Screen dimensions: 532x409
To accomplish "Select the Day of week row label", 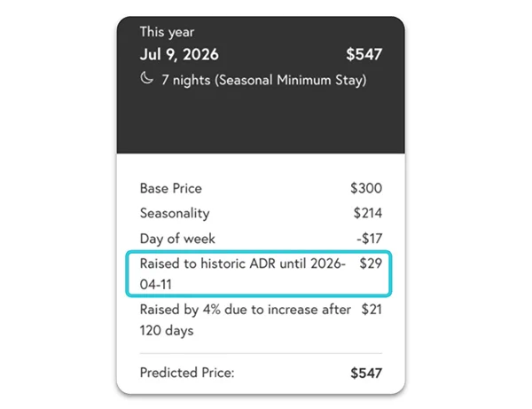I will (177, 239).
